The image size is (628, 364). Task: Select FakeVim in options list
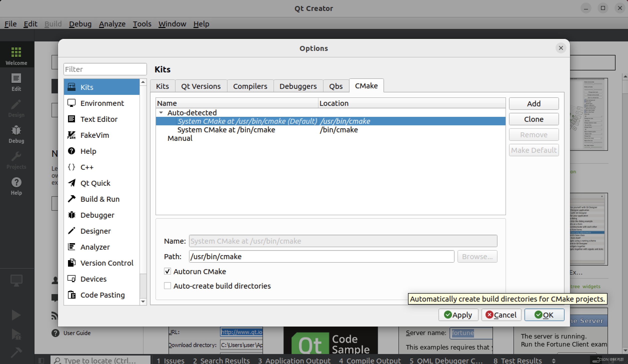coord(94,135)
